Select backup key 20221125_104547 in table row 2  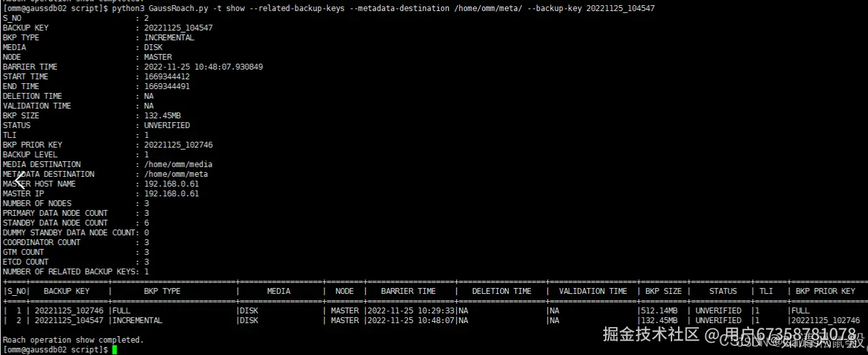click(x=69, y=321)
